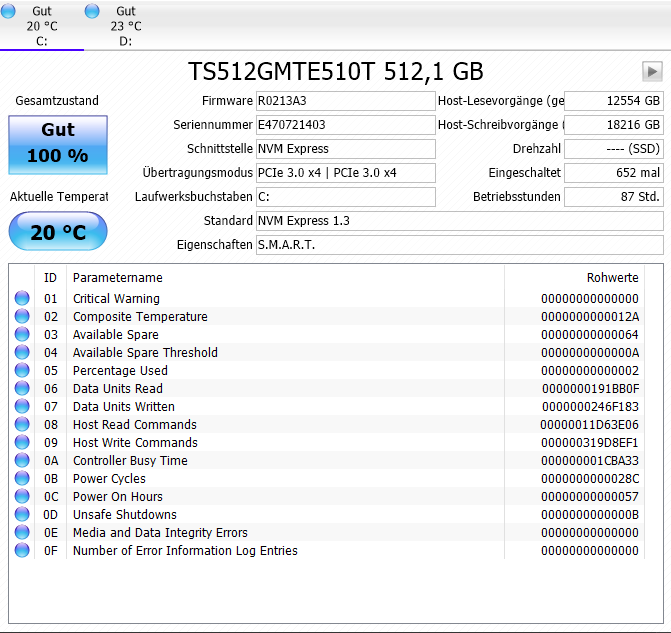Click the drive title TS512GMTE510T 512,1 GB
This screenshot has height=633, width=671.
click(x=336, y=71)
